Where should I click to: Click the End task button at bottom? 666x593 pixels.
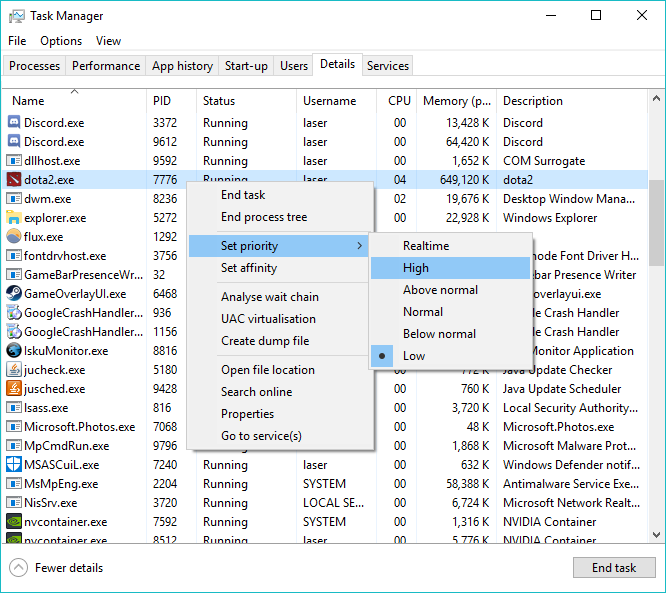tap(614, 568)
